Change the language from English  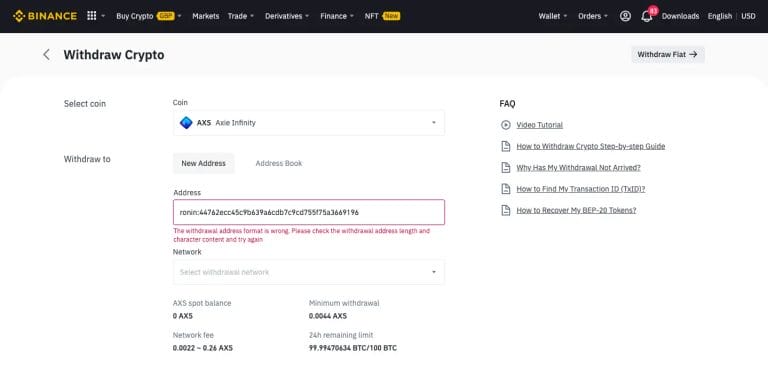(x=720, y=16)
